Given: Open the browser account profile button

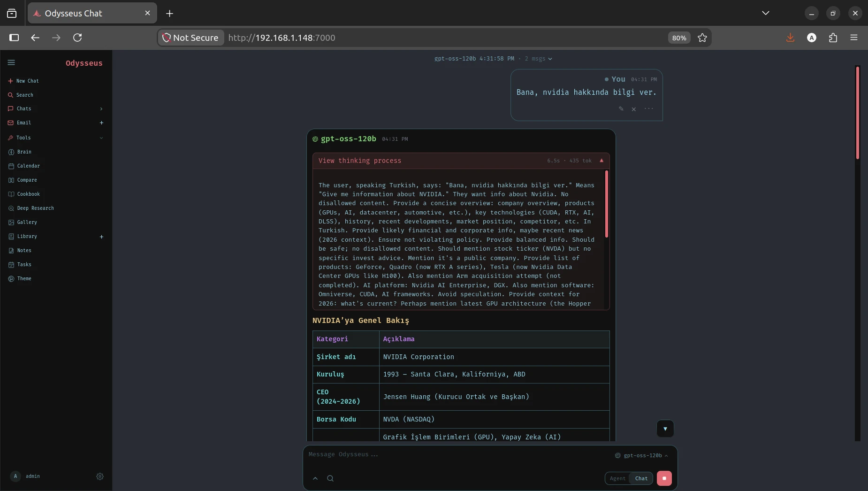Looking at the screenshot, I should coord(812,38).
